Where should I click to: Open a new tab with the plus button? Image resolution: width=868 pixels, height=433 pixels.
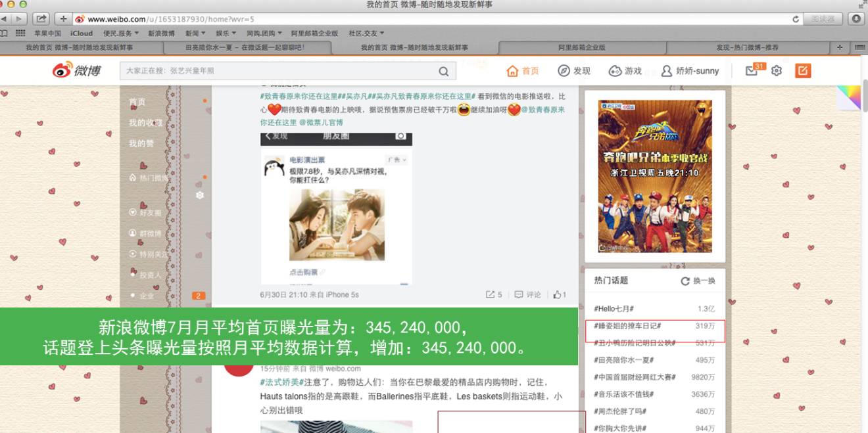pos(840,47)
